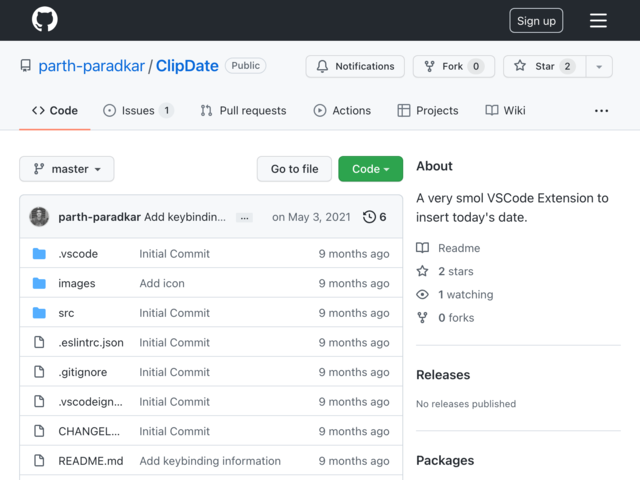Click the more tabs ellipsis

pos(601,111)
